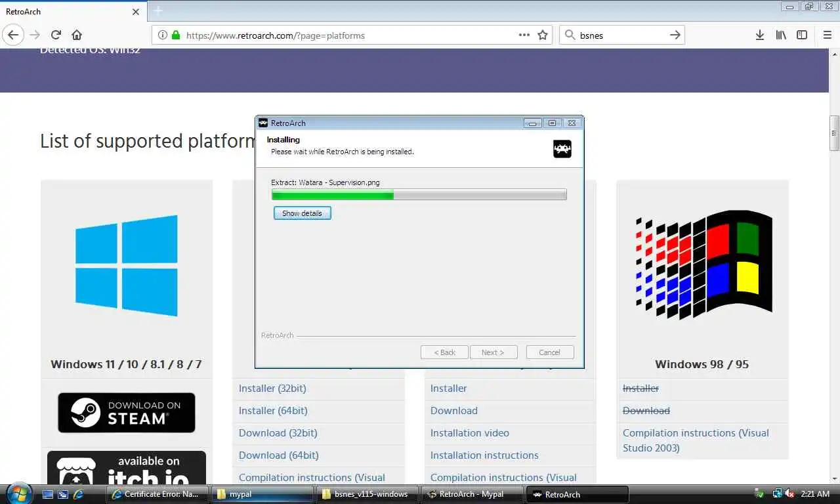Click the address bar URL field
840x504 pixels.
point(351,35)
